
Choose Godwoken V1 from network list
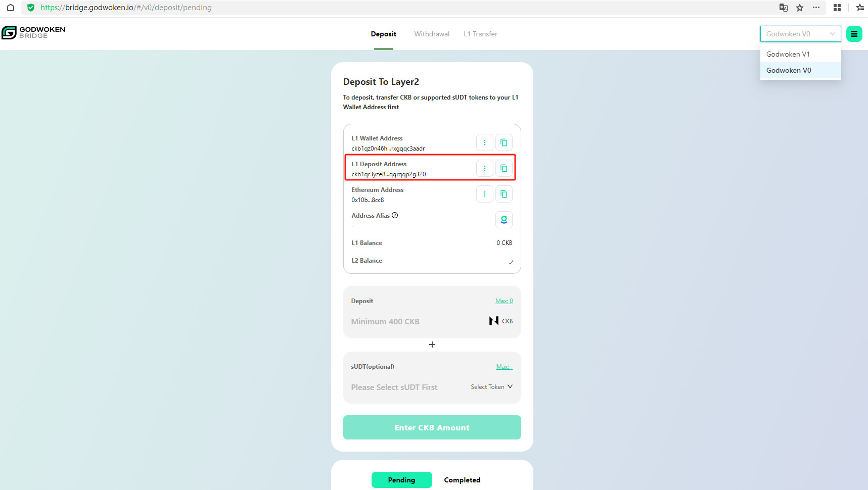[788, 54]
